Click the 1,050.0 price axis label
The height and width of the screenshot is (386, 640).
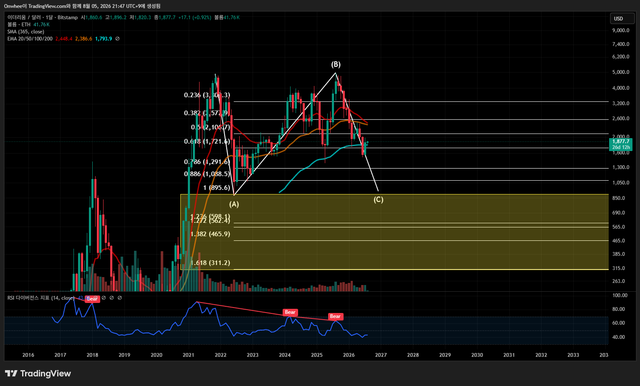tap(620, 183)
